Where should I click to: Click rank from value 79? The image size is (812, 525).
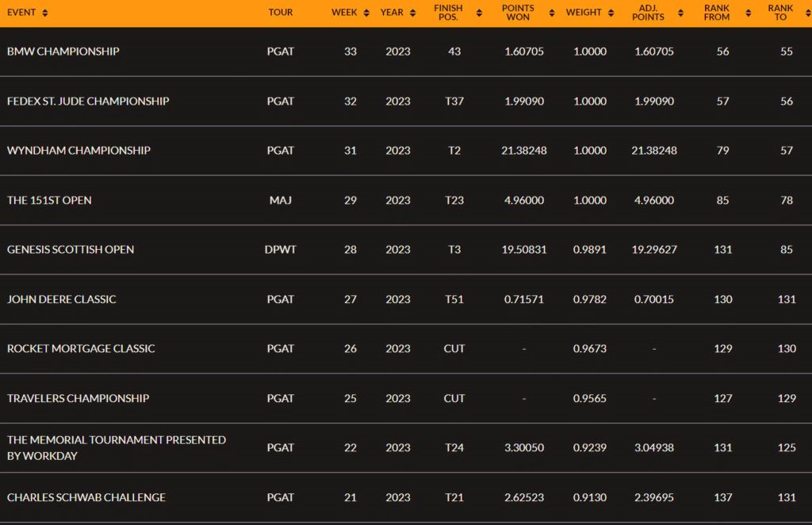point(723,151)
